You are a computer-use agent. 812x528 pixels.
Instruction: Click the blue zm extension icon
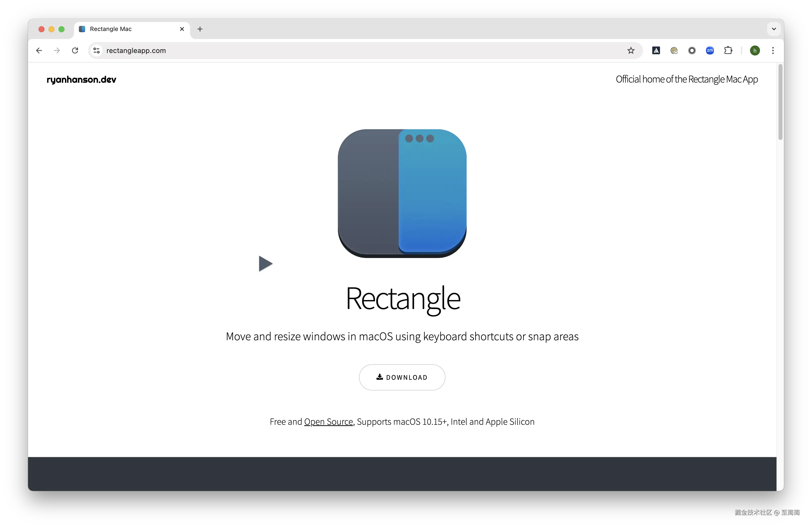[710, 50]
